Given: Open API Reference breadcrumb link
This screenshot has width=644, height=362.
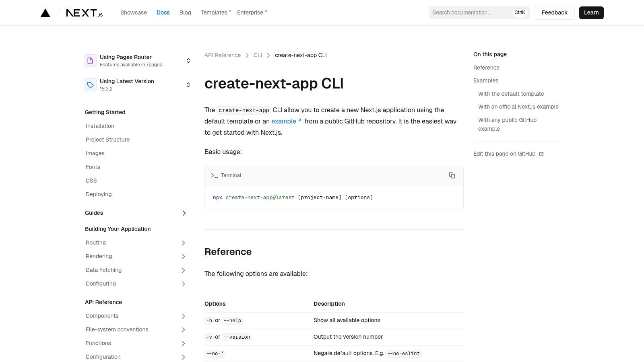Looking at the screenshot, I should tap(223, 55).
